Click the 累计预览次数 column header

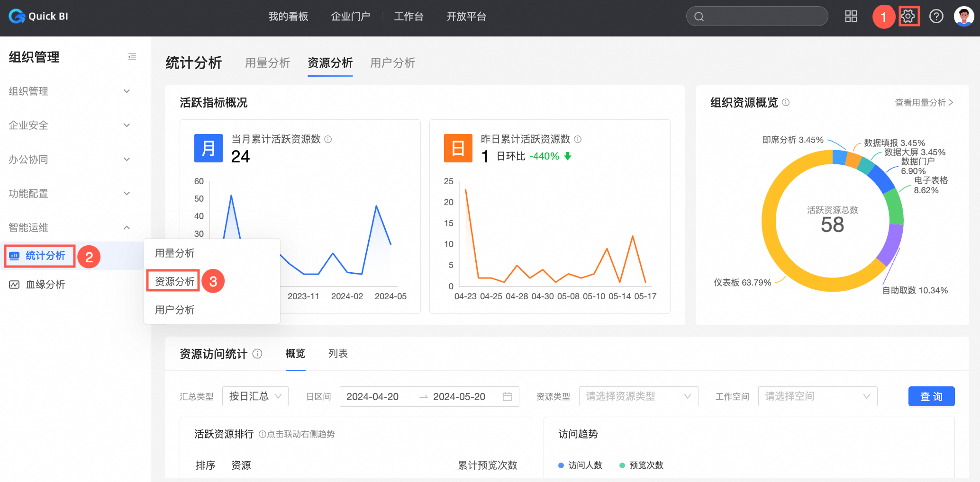[488, 465]
